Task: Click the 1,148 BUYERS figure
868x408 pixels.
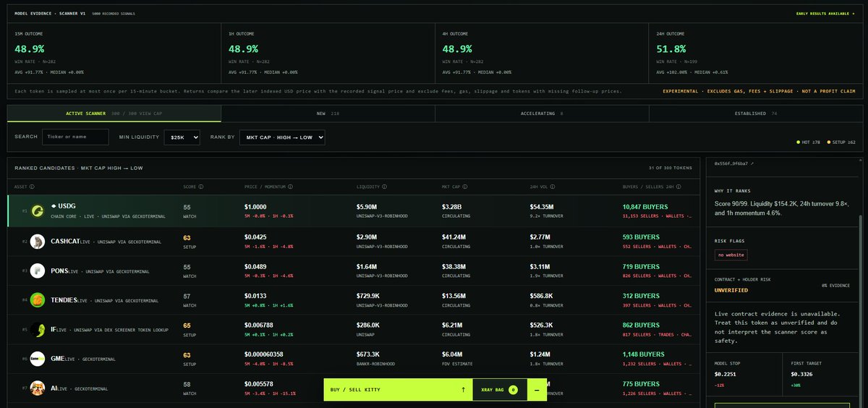Action: (643, 355)
